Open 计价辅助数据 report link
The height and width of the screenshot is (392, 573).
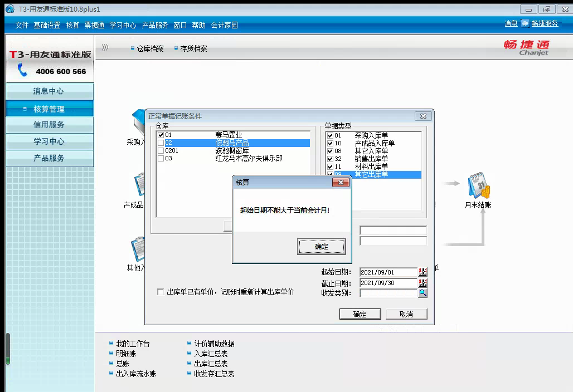coord(214,344)
